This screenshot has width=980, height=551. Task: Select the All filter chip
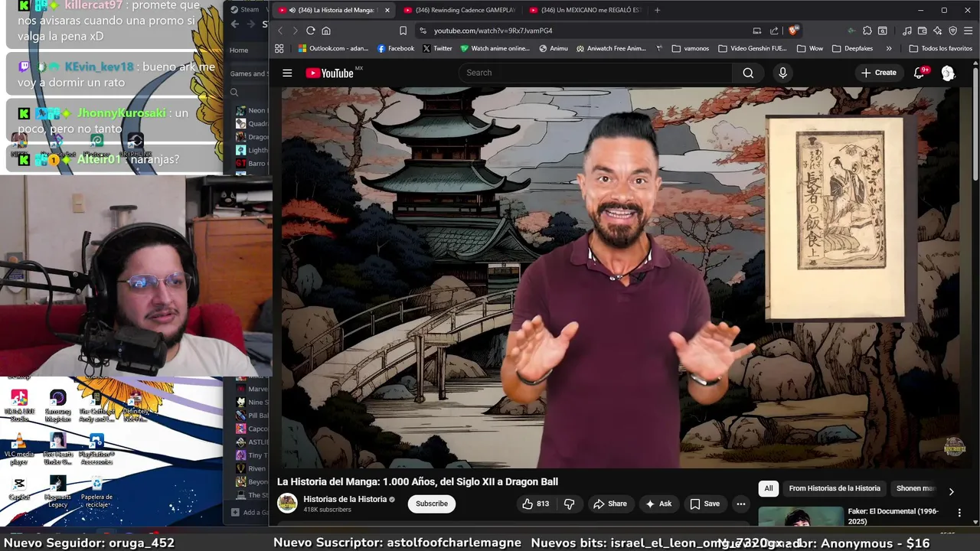point(769,488)
